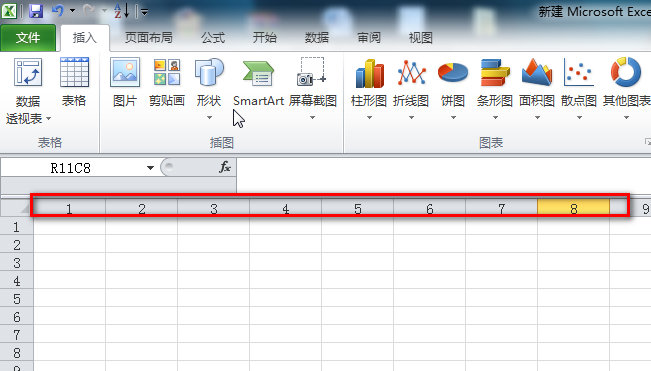Open the 公式 (Formulas) tab
This screenshot has height=371, width=651.
(213, 38)
